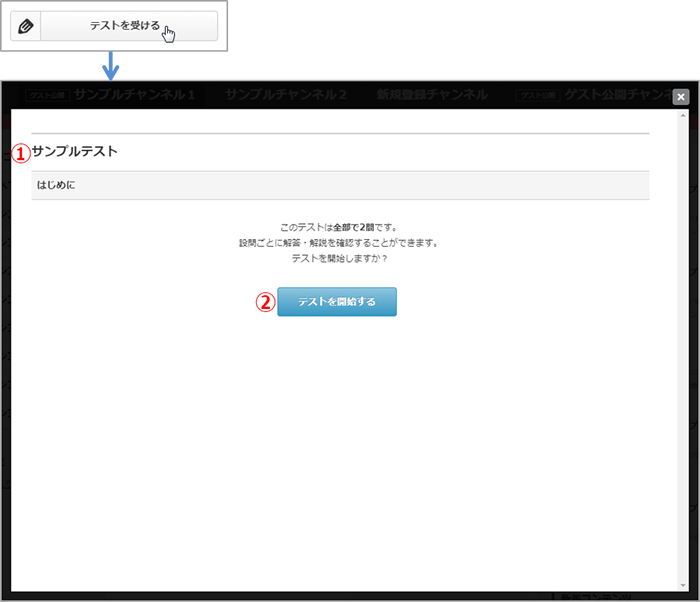The height and width of the screenshot is (602, 700).
Task: Start the test with テストを開始する
Action: pyautogui.click(x=337, y=301)
